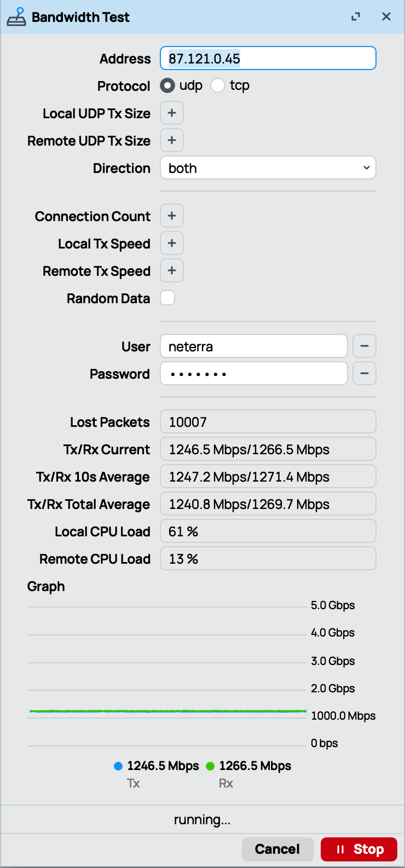405x868 pixels.
Task: Remove the User field with minus
Action: pos(364,346)
